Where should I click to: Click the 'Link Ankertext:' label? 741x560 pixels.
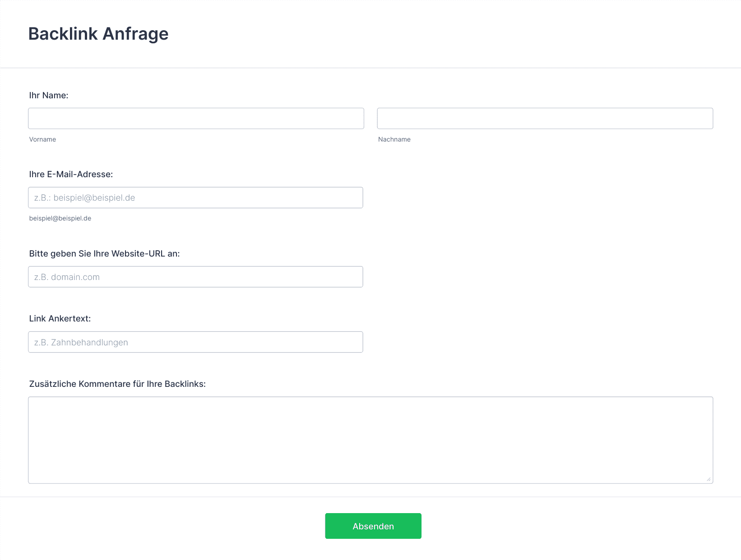tap(60, 319)
